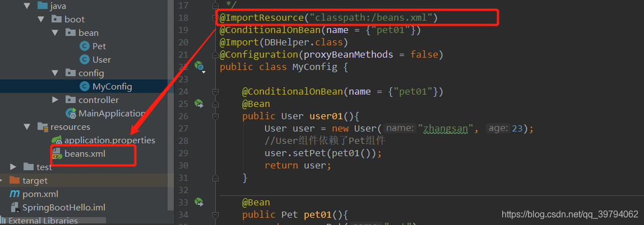Image resolution: width=644 pixels, height=225 pixels.
Task: Click the User class icon in tree
Action: coord(84,59)
